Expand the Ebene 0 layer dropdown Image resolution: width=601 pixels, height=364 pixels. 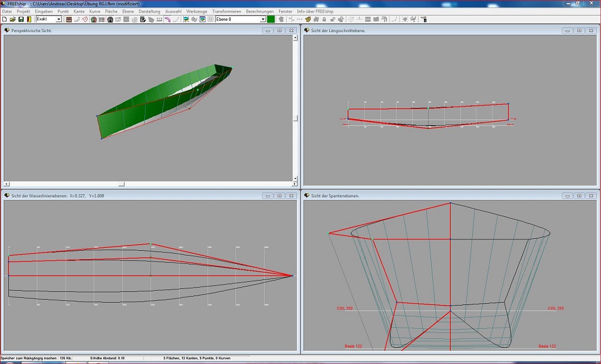point(263,20)
